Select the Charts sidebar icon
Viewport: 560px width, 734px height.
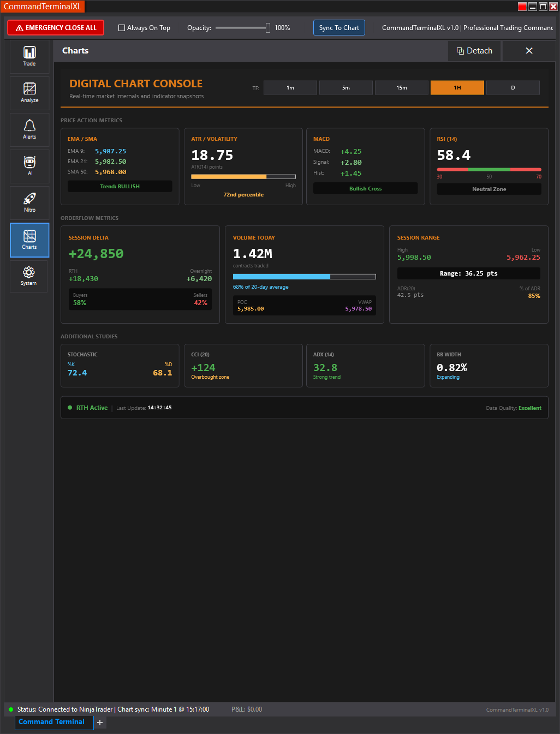pos(29,240)
